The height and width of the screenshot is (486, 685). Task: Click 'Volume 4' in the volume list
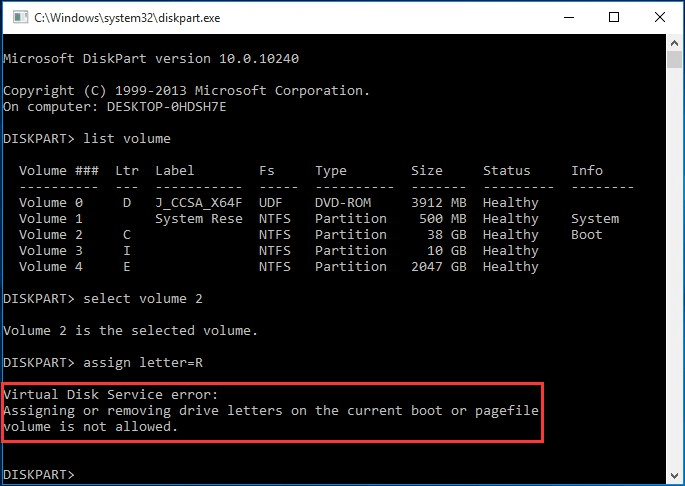click(x=51, y=267)
